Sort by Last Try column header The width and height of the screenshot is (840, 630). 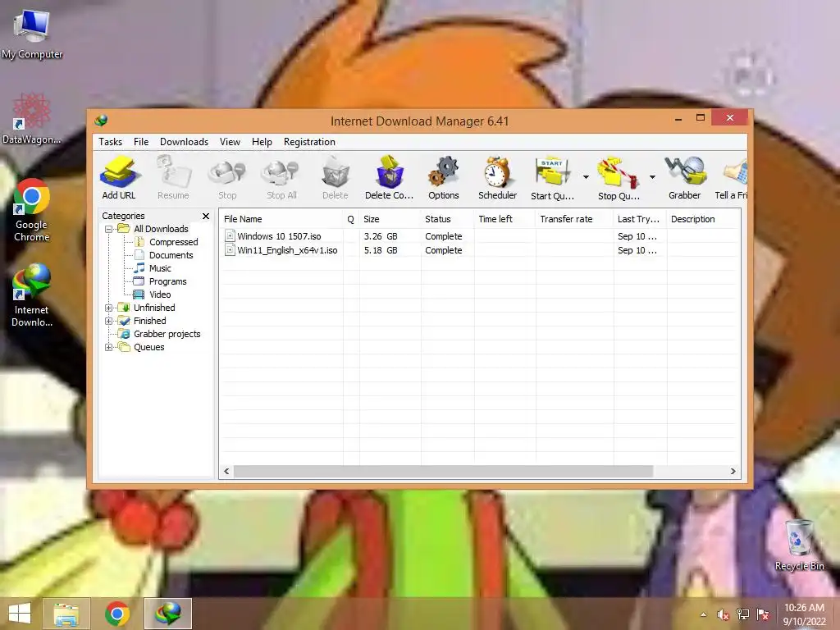coord(640,219)
